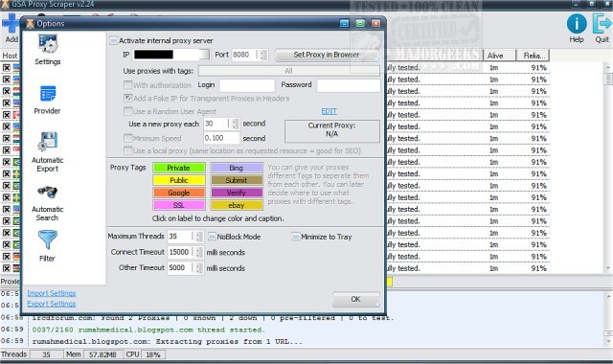Screen dimensions: 613x364
Task: Click the pink SSL proxy tag
Action: click(179, 205)
